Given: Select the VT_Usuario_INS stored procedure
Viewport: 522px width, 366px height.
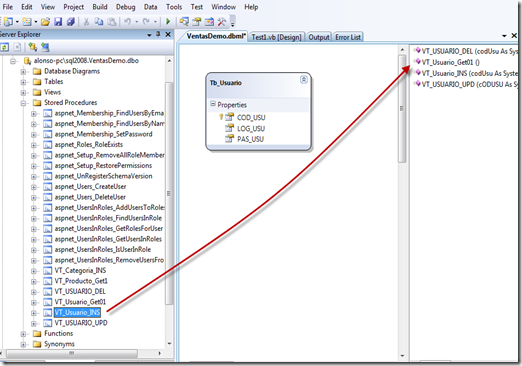Looking at the screenshot, I should [x=77, y=312].
